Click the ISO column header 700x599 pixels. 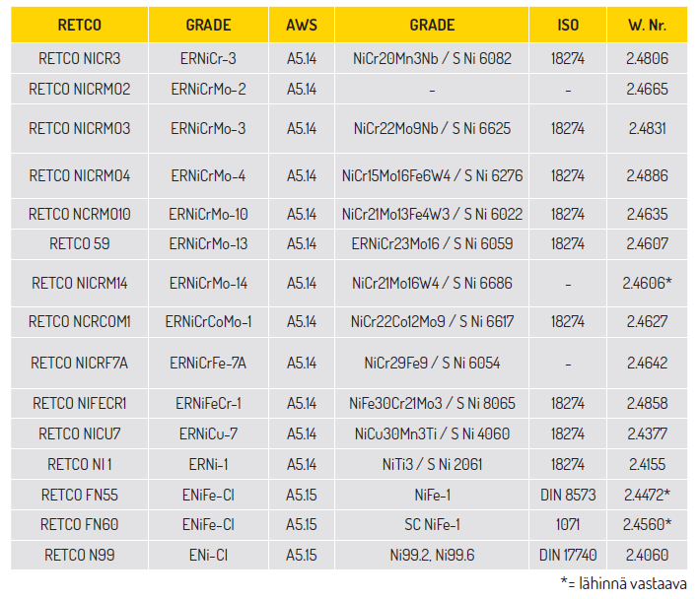click(x=568, y=25)
